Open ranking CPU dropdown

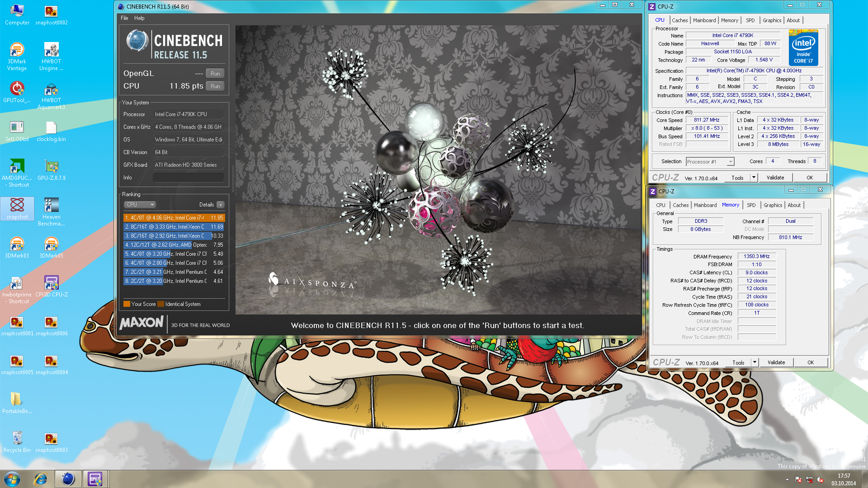140,205
